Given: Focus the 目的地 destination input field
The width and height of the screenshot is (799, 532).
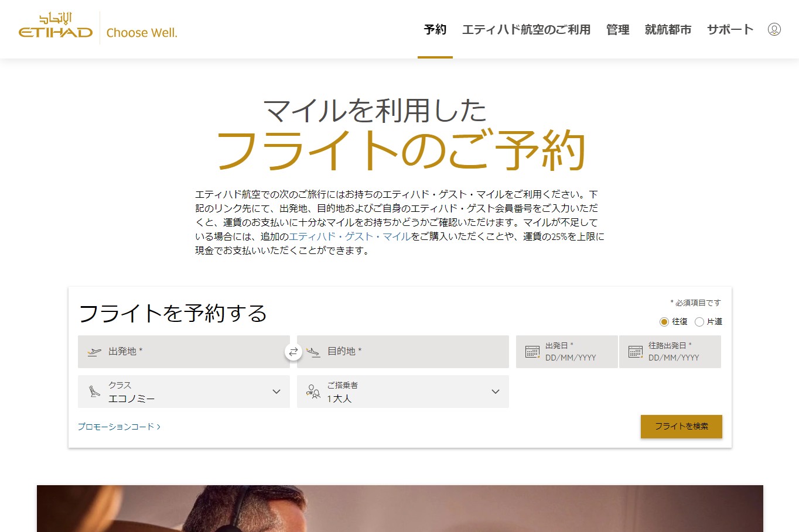Looking at the screenshot, I should coord(403,352).
